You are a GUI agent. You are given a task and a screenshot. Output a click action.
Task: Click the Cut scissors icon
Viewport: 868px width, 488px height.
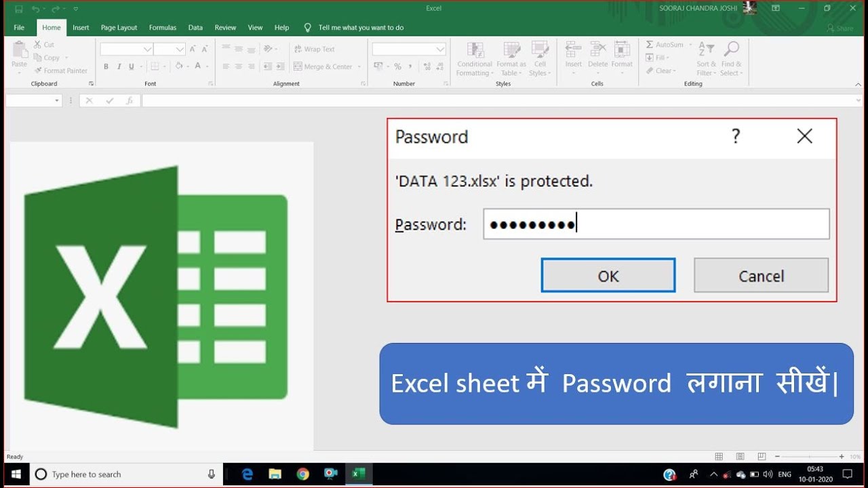38,45
